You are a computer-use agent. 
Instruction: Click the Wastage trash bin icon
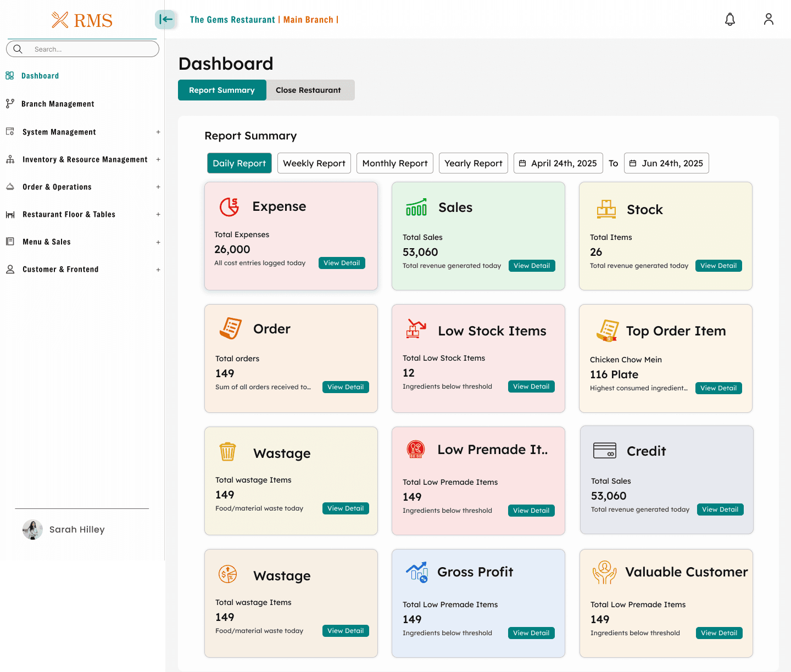coord(227,452)
